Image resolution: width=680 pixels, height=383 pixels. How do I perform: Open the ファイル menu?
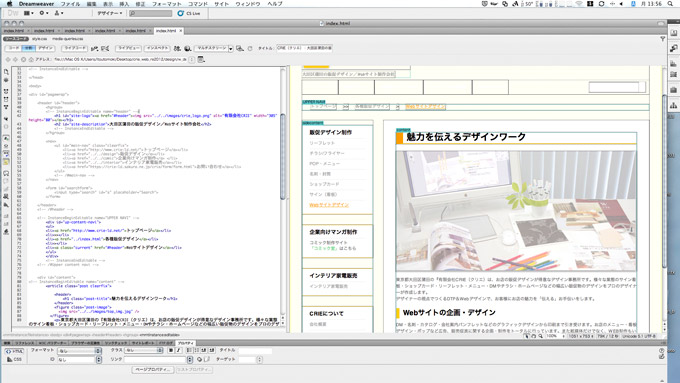tap(70, 3)
